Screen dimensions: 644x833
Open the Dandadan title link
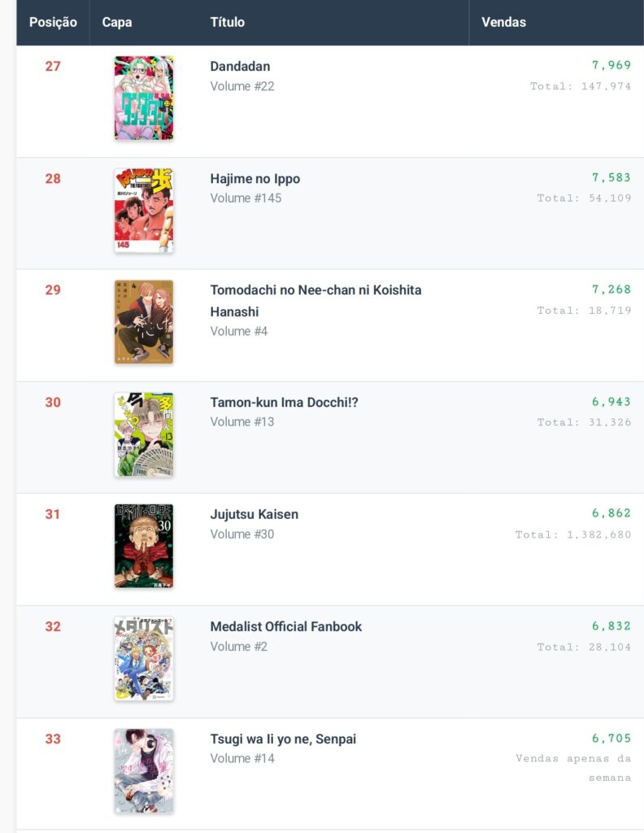[x=240, y=67]
